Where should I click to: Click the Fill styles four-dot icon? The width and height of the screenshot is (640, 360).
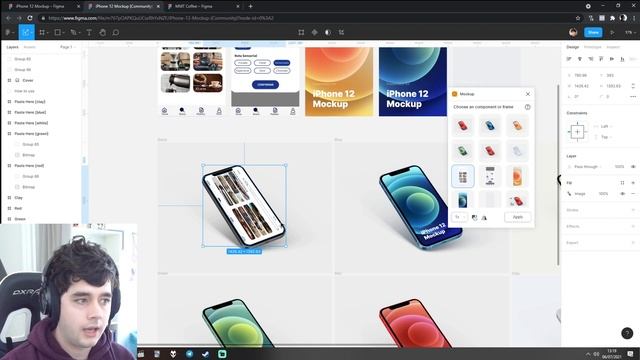click(622, 182)
